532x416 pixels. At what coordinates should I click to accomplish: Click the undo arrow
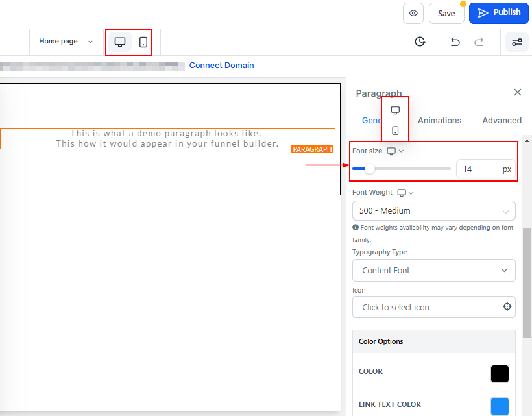point(455,42)
